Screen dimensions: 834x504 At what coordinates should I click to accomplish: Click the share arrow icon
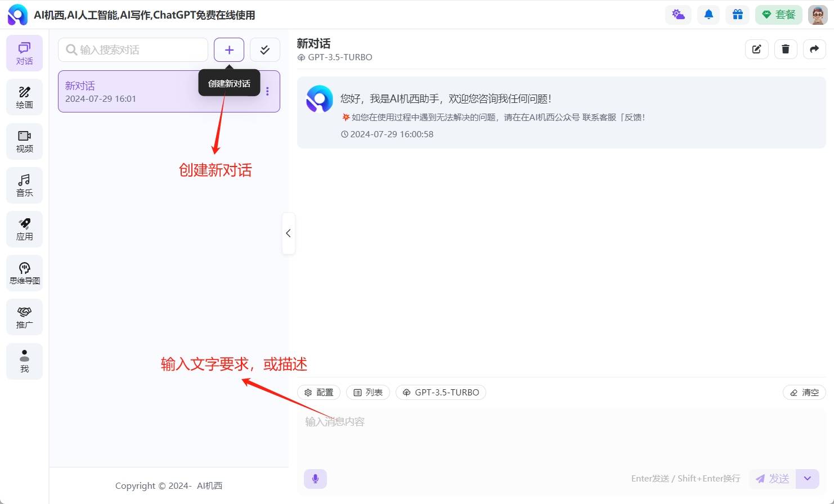coord(814,49)
